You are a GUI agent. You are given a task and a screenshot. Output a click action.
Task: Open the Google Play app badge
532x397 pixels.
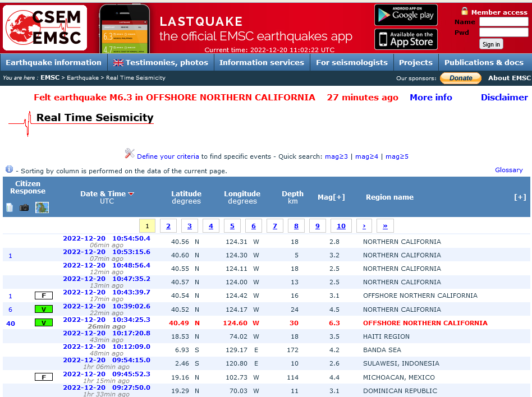(x=406, y=15)
